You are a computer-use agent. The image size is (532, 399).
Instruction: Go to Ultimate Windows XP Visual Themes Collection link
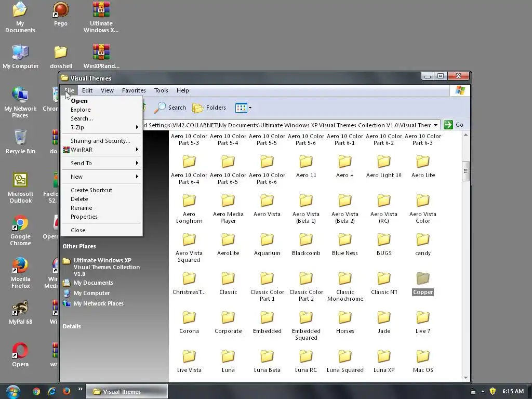click(107, 267)
